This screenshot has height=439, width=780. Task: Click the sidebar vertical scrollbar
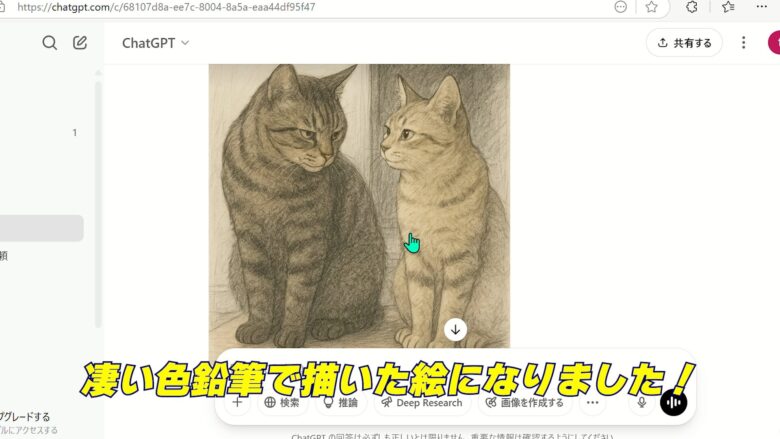coord(98,204)
